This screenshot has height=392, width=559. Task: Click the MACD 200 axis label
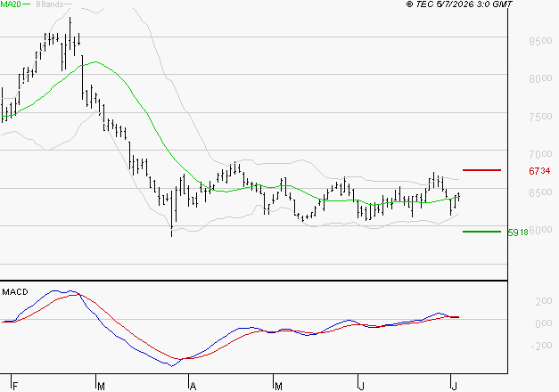click(544, 301)
